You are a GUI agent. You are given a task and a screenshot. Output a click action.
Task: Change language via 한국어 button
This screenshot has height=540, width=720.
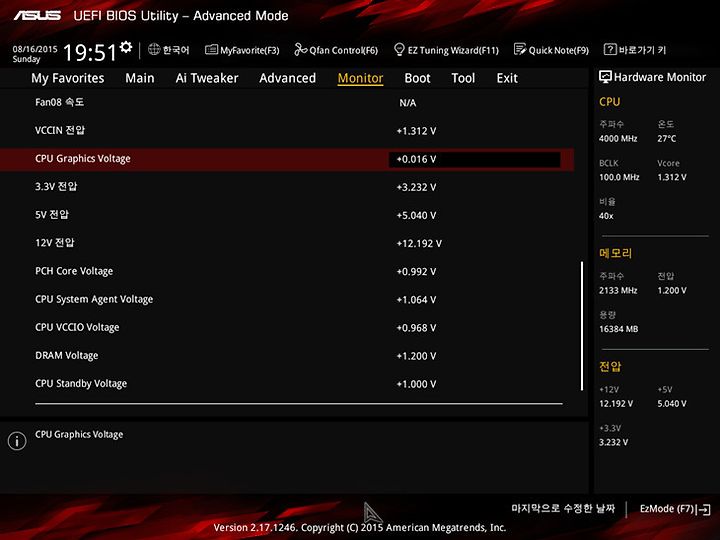point(169,50)
